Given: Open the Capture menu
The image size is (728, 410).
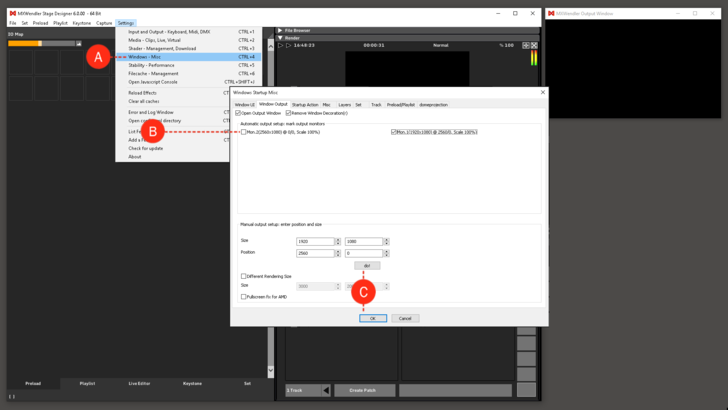Looking at the screenshot, I should [x=104, y=23].
